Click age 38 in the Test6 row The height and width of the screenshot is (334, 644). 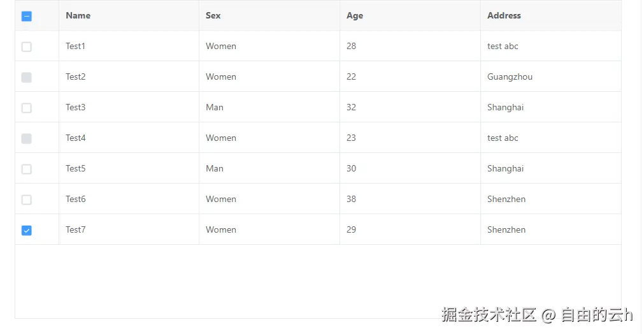tap(351, 199)
